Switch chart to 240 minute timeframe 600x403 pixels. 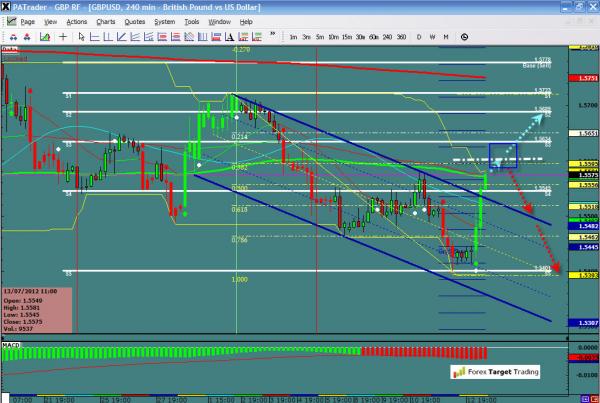click(x=388, y=36)
